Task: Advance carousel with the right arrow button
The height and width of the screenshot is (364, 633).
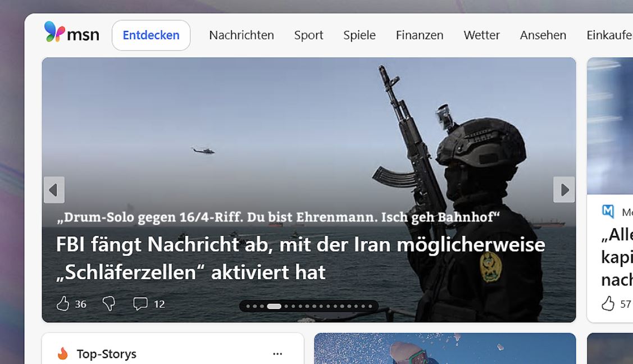Action: coord(564,190)
